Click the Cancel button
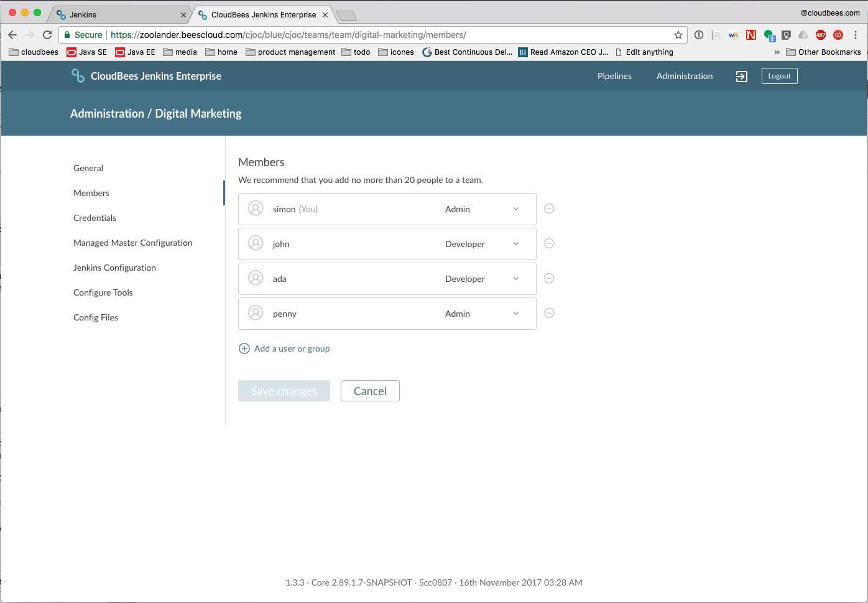Image resolution: width=868 pixels, height=603 pixels. 370,391
